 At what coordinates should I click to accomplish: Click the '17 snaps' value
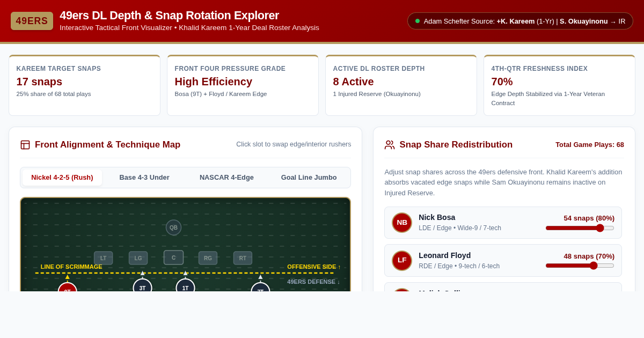(x=39, y=82)
